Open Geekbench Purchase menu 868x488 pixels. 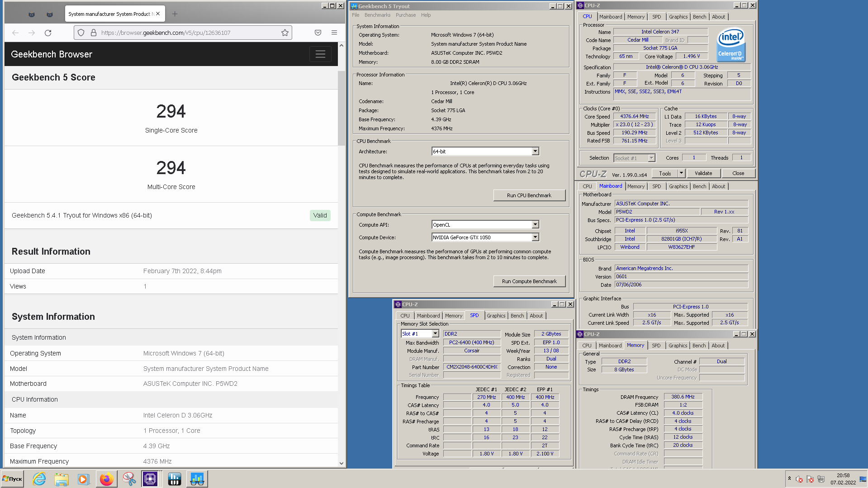(405, 15)
